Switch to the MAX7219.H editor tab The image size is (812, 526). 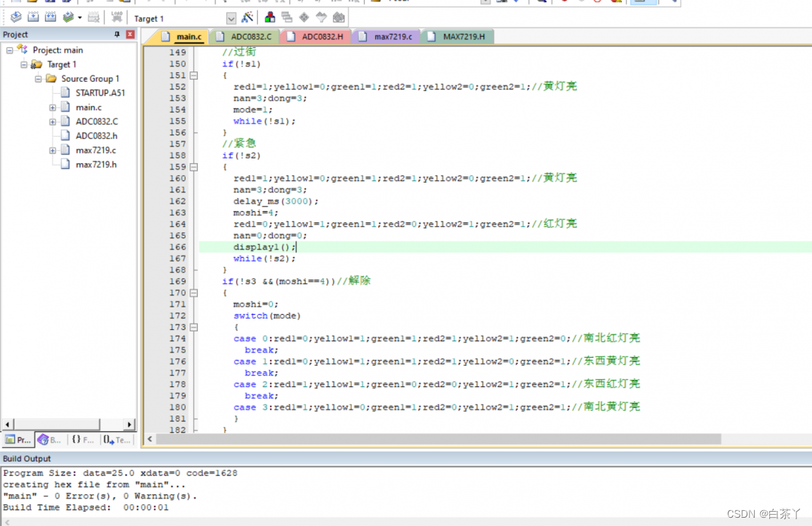pos(457,36)
